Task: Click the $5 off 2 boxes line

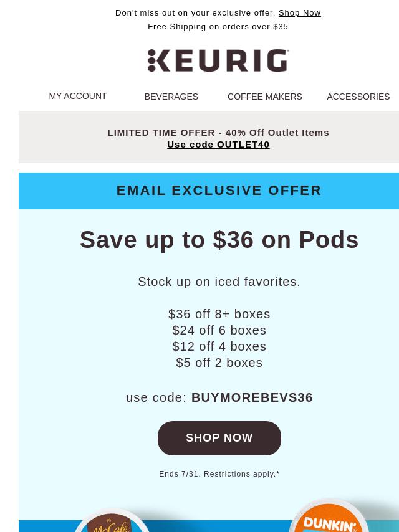Action: [x=219, y=363]
